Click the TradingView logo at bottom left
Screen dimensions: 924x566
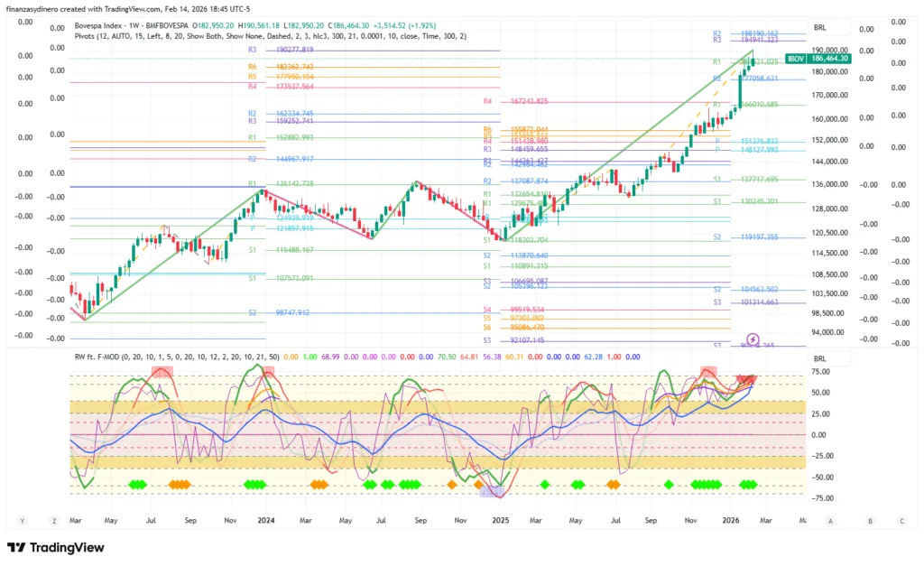point(56,547)
